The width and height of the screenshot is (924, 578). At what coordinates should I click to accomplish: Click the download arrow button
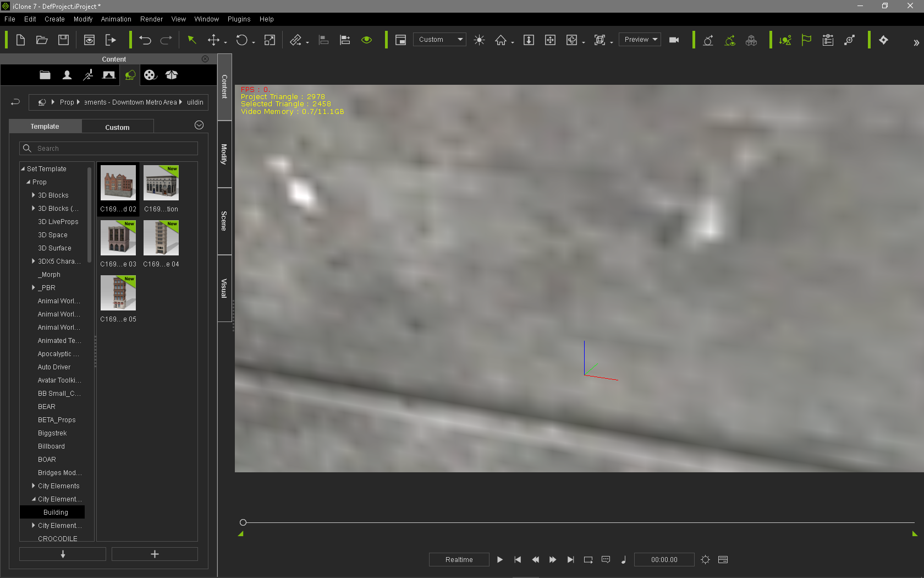pyautogui.click(x=63, y=554)
